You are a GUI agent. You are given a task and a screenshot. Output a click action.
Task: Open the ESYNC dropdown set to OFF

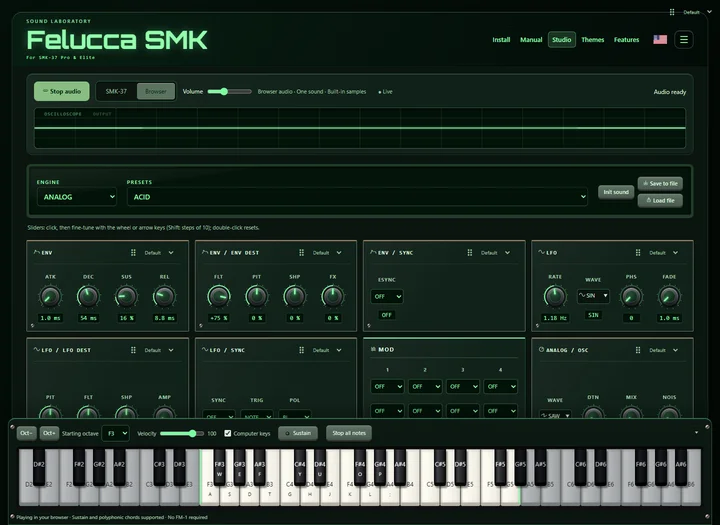(387, 297)
